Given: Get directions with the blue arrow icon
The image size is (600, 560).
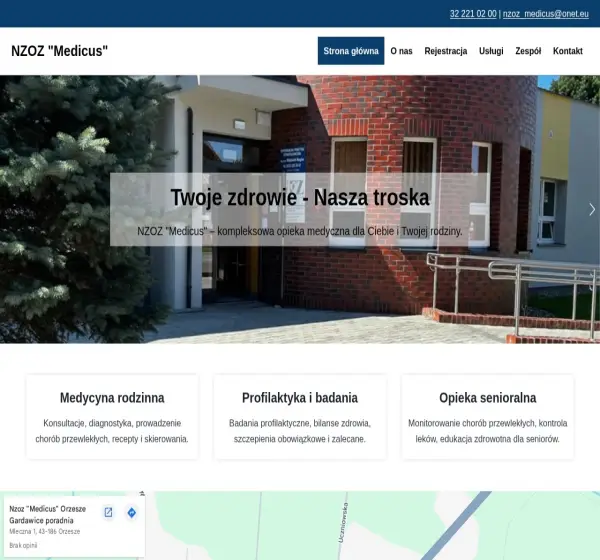Looking at the screenshot, I should point(131,512).
